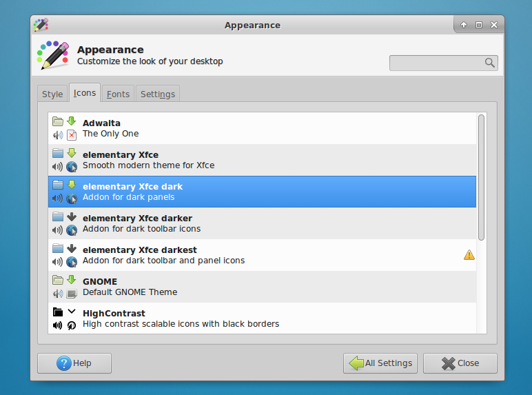Viewport: 532px width, 395px height.
Task: Click 'The Only One' description text
Action: pyautogui.click(x=111, y=134)
